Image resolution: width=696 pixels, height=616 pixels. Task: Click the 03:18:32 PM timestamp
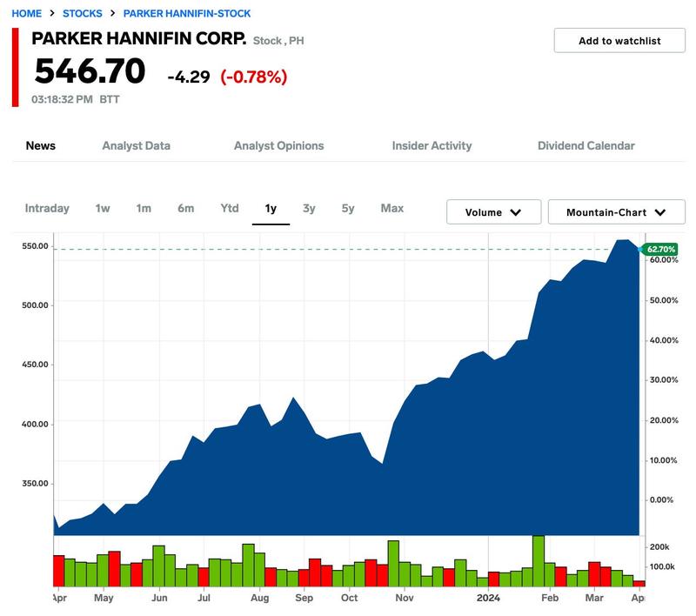coord(62,99)
